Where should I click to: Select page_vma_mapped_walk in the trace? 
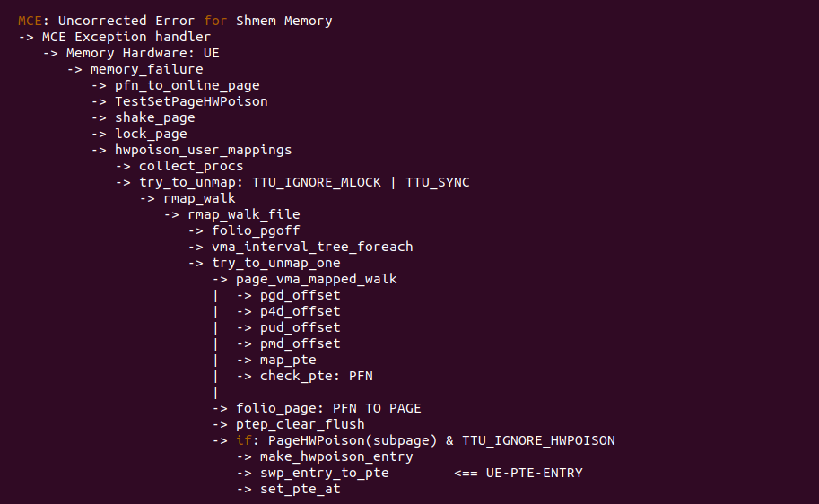[x=316, y=279]
